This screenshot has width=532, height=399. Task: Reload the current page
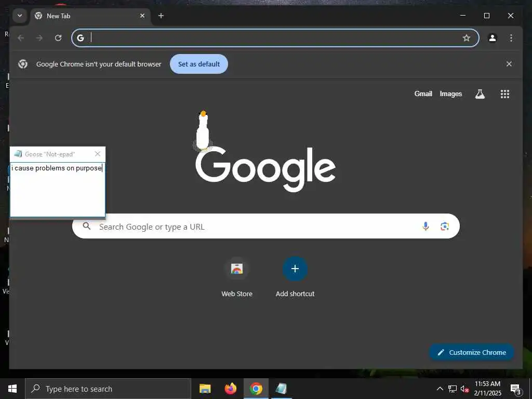58,37
